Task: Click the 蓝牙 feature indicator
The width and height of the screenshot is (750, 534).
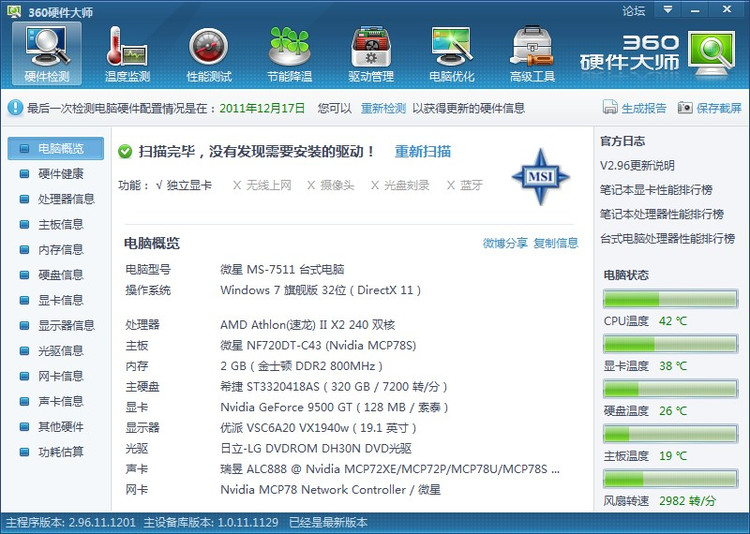Action: (x=464, y=185)
